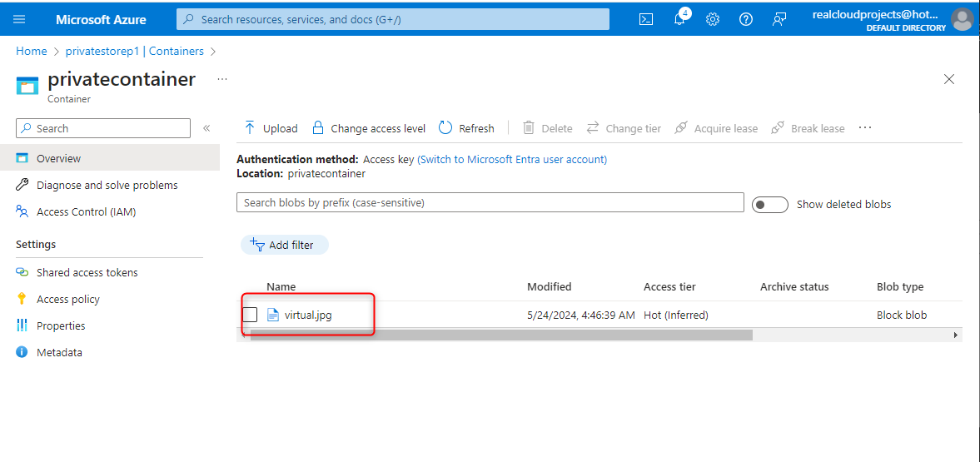Click the help question mark icon
This screenshot has height=462, width=980.
746,19
